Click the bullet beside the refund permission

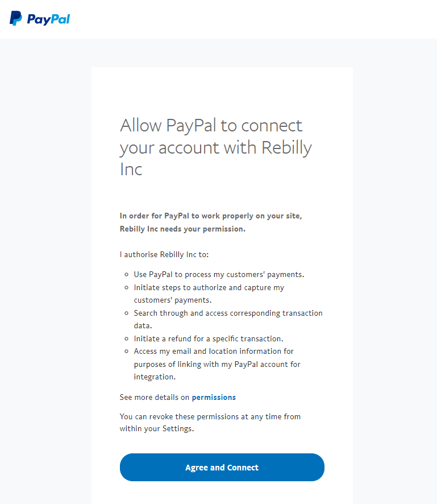click(x=126, y=338)
